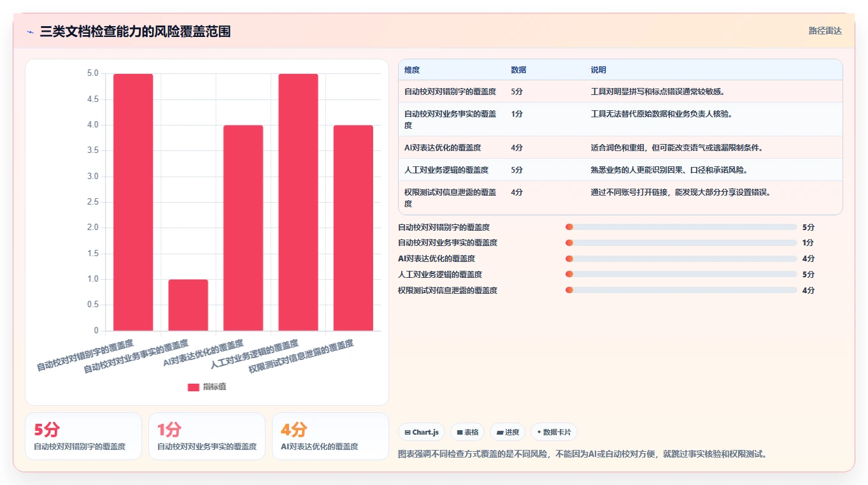The image size is (868, 485).
Task: Select table row 人工对业务逻辑的覆盖度
Action: 620,170
